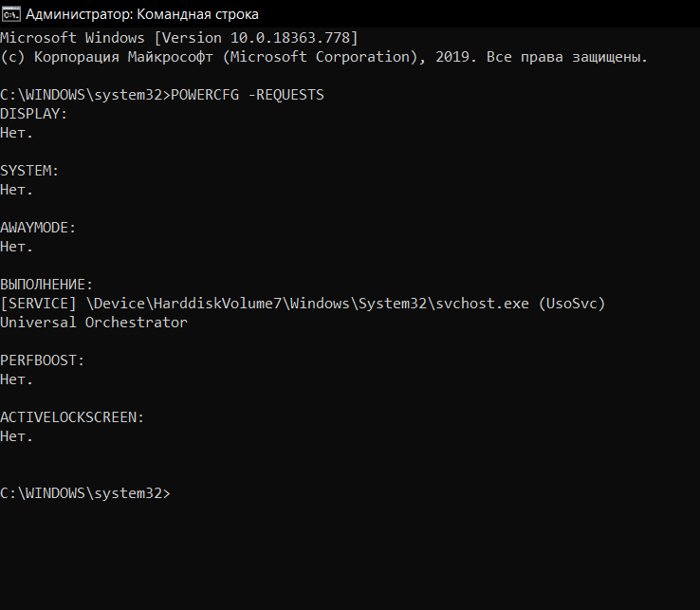Viewport: 700px width, 610px height.
Task: Click the PERFBOOST: heading
Action: (x=43, y=360)
